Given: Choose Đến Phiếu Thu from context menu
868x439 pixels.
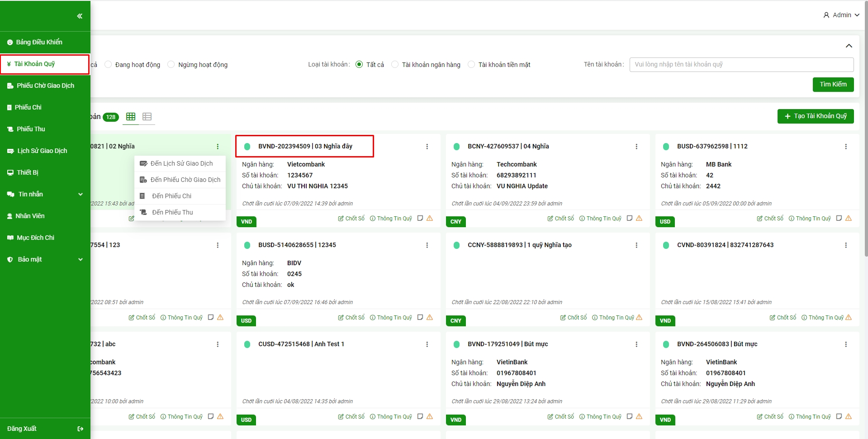Looking at the screenshot, I should (172, 212).
